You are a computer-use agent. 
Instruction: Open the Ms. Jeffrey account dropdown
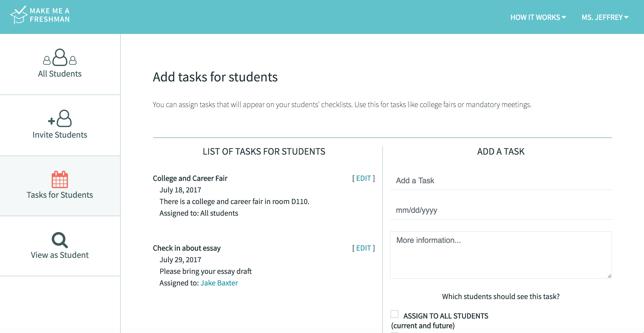[605, 17]
